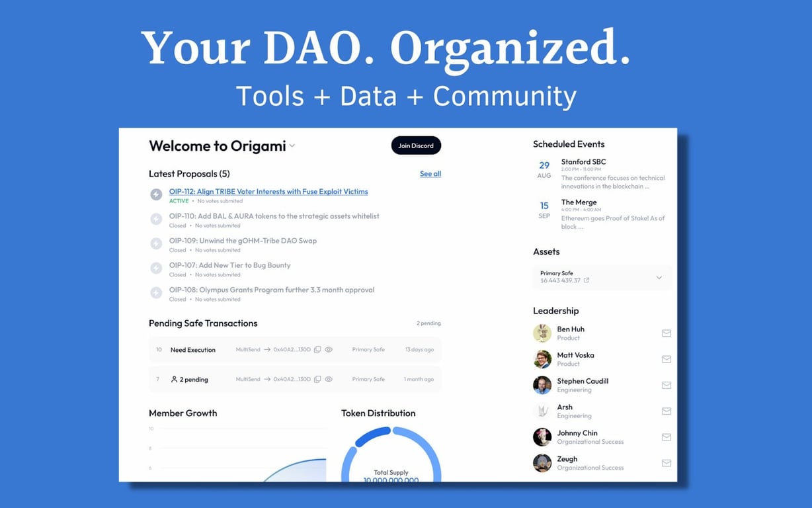
Task: Click the Token Distribution donut chart
Action: 391,455
